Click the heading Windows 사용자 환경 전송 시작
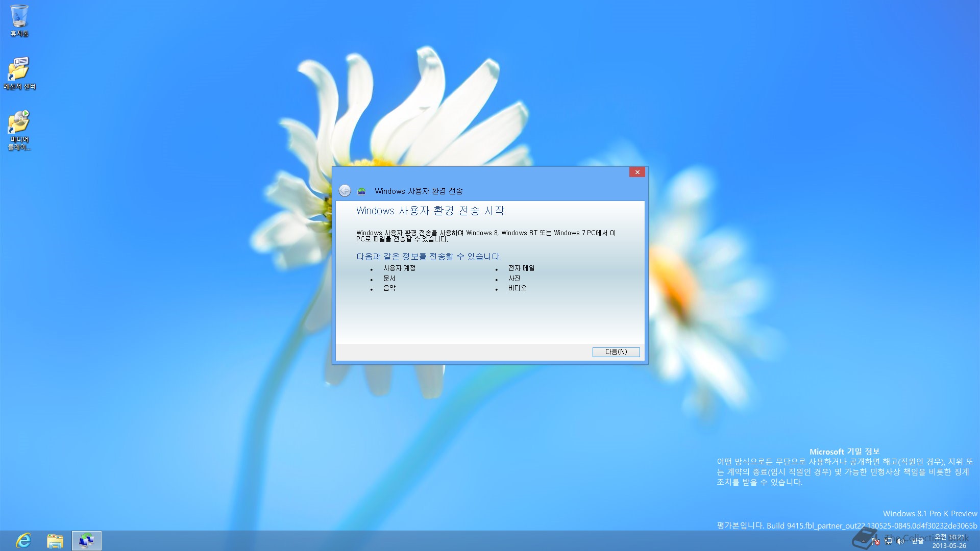980x551 pixels. point(430,211)
